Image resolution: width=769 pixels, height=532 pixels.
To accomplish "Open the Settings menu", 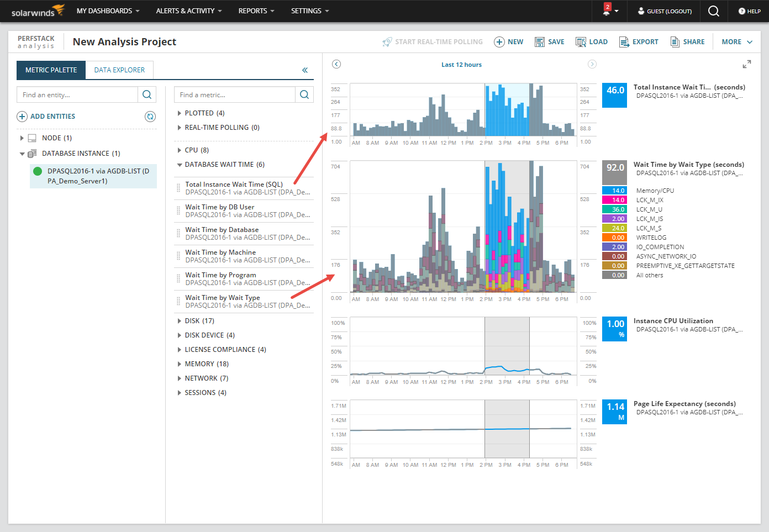I will point(310,11).
